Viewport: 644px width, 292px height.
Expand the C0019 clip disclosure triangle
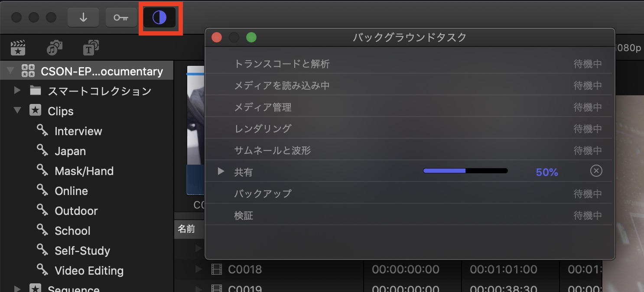(x=198, y=289)
